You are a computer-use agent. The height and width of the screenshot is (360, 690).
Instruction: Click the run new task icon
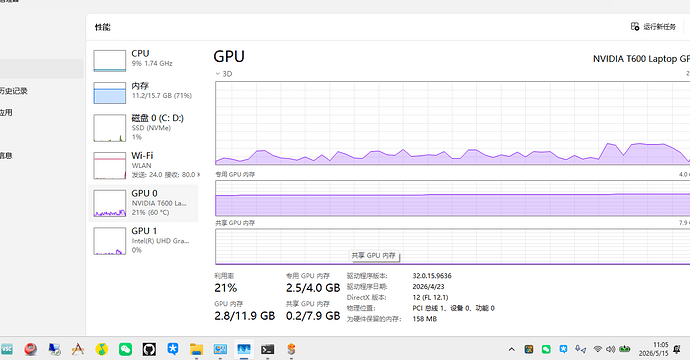pos(635,27)
